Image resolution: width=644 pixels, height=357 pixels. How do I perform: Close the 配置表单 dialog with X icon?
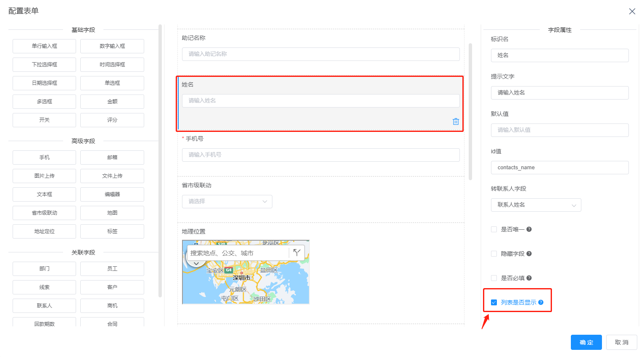pyautogui.click(x=632, y=11)
